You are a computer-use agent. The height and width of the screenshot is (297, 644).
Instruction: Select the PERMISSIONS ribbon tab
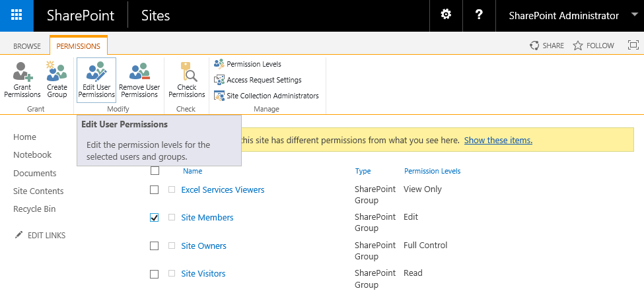tap(79, 46)
